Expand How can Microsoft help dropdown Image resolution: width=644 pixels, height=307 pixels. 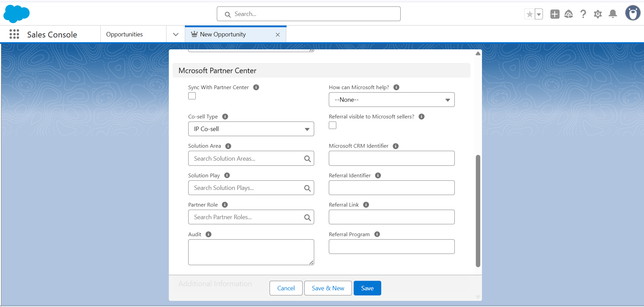pos(391,100)
